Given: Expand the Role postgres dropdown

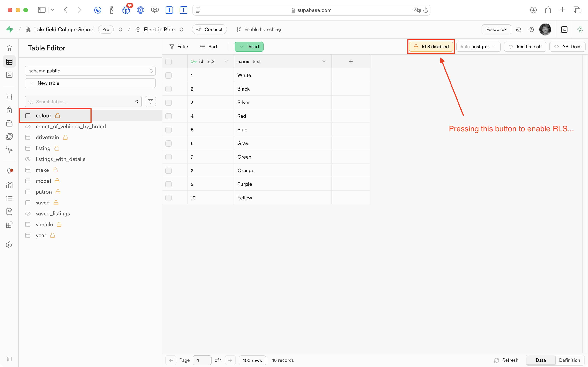Looking at the screenshot, I should click(x=478, y=47).
